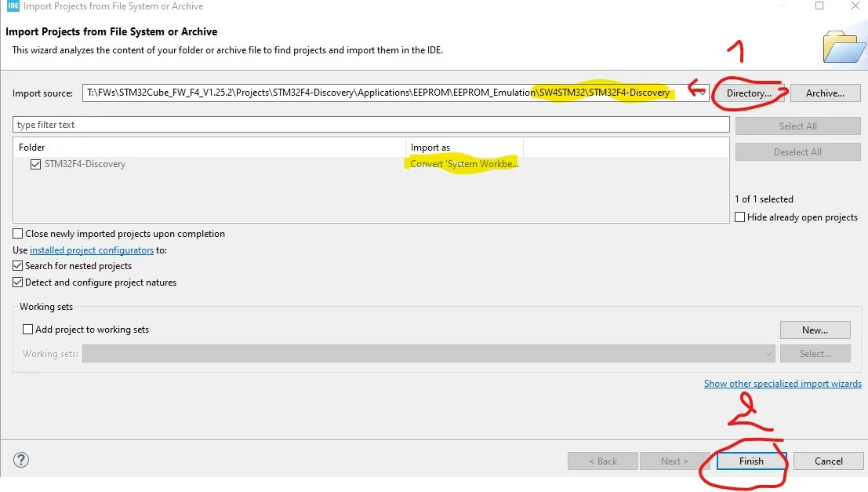Toggle the STM32F4-Discovery folder checkbox
Viewport: 868px width, 492px height.
click(x=35, y=164)
